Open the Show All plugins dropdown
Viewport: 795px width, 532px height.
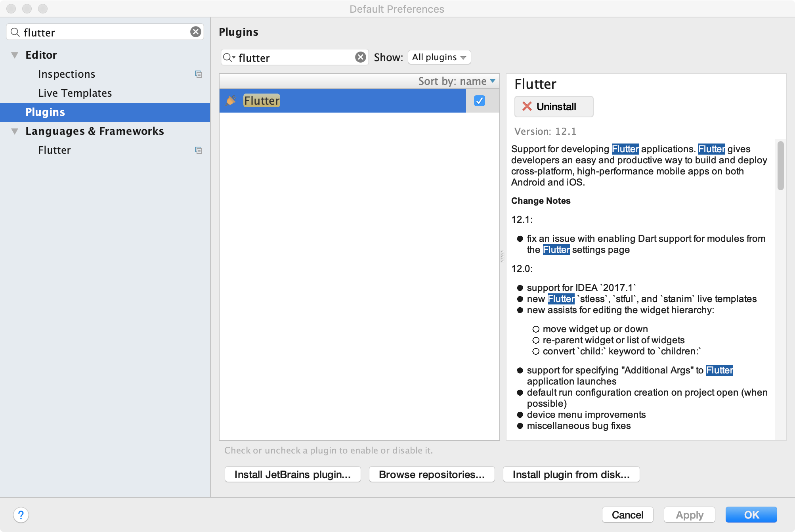(439, 57)
